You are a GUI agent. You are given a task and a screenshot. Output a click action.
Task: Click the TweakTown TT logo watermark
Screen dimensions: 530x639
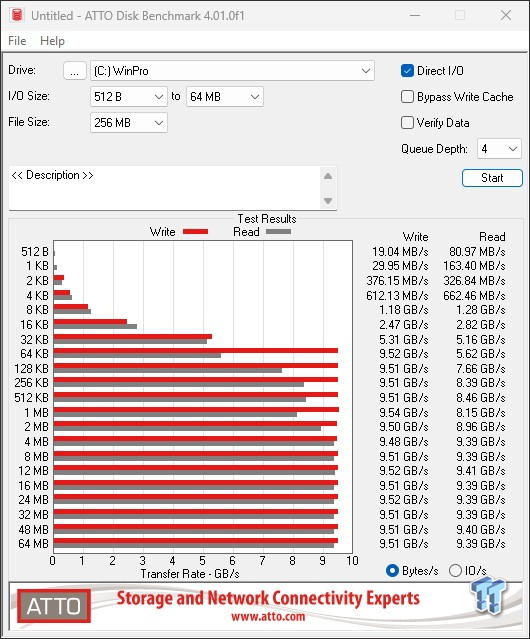pos(488,596)
